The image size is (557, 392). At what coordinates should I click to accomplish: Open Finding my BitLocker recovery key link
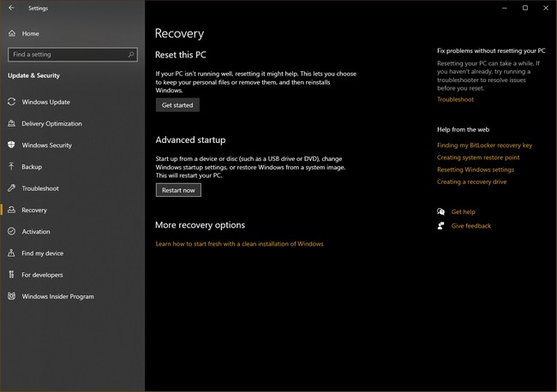coord(484,146)
